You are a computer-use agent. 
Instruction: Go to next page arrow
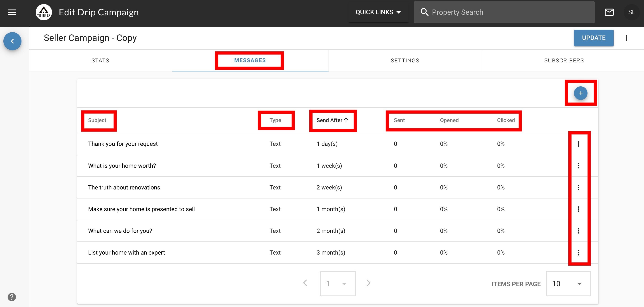368,283
